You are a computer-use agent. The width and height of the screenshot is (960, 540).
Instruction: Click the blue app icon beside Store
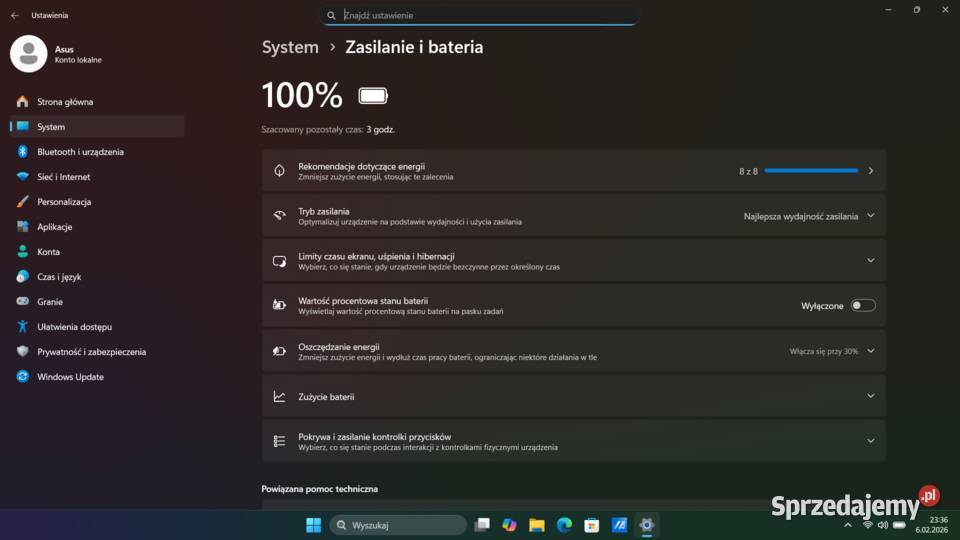(x=619, y=525)
